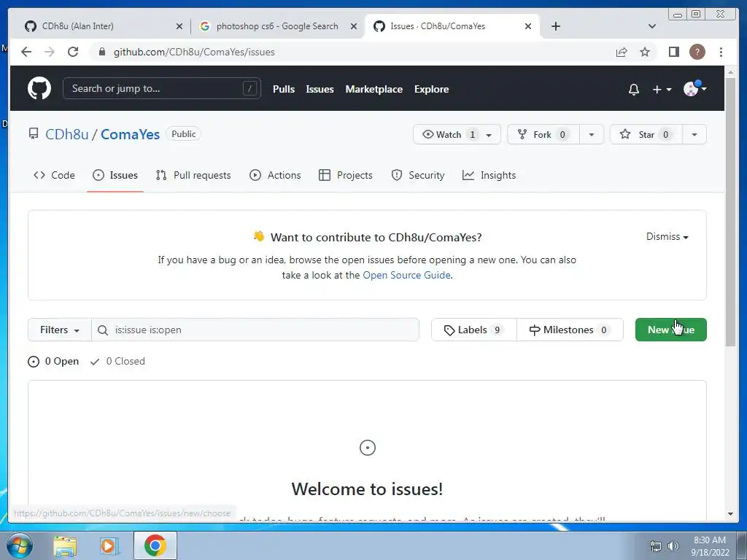This screenshot has width=747, height=560.
Task: Open Labels list
Action: tap(474, 330)
